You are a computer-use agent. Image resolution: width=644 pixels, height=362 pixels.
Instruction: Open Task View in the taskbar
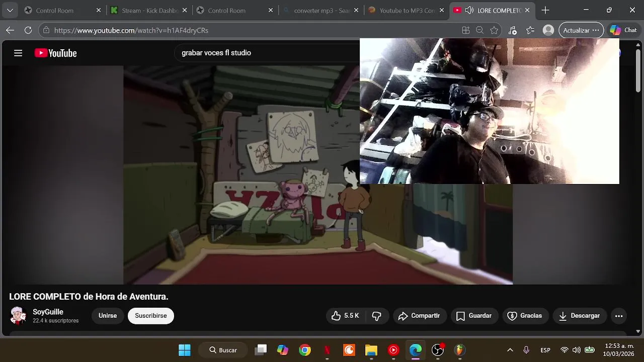[261, 350]
